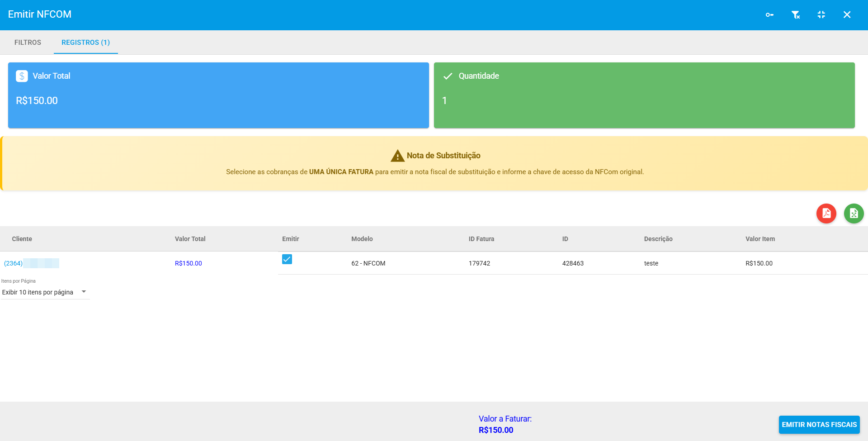Screen dimensions: 868x441
Task: Click the quantity value 1 in Quantidade card
Action: [x=444, y=100]
